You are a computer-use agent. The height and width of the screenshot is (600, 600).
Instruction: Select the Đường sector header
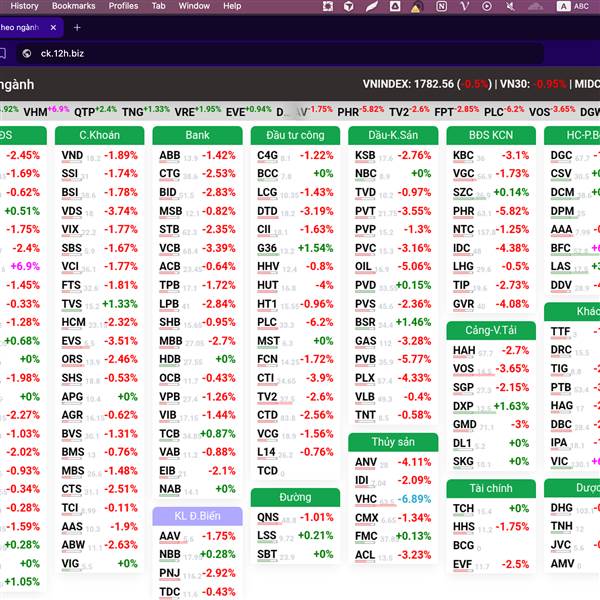pos(295,497)
